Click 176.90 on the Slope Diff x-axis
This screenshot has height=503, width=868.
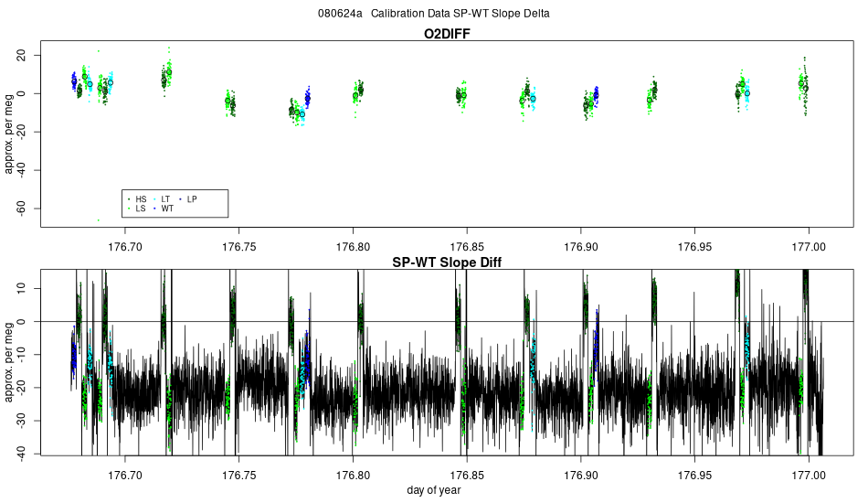pos(581,476)
